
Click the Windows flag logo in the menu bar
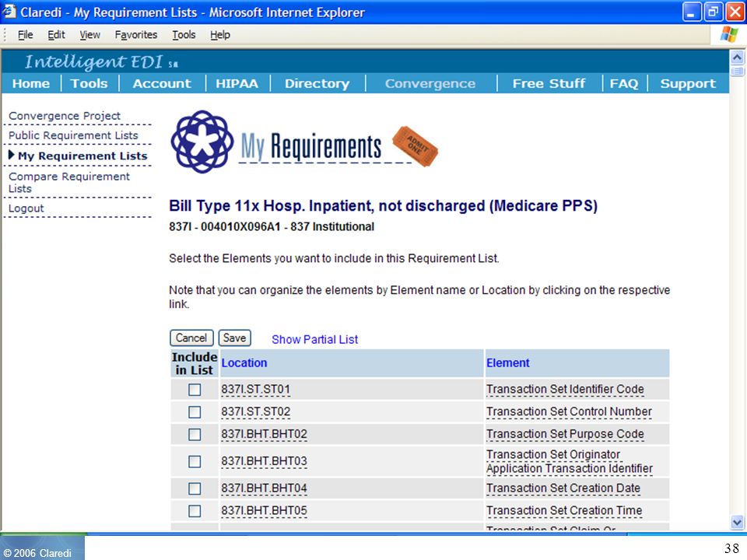coord(729,34)
